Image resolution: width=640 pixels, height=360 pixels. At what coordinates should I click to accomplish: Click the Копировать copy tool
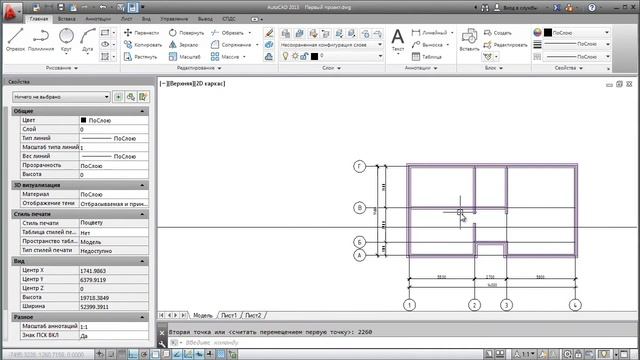click(x=143, y=44)
